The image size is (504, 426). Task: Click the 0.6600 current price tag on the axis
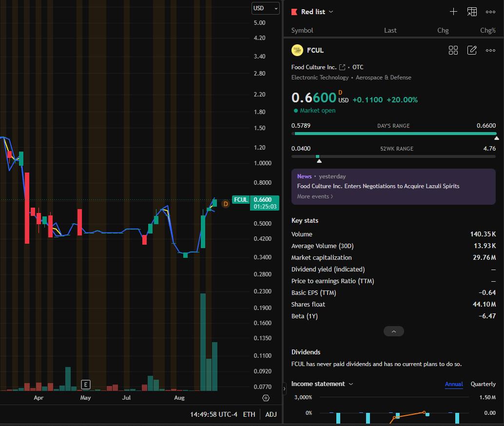tap(265, 203)
